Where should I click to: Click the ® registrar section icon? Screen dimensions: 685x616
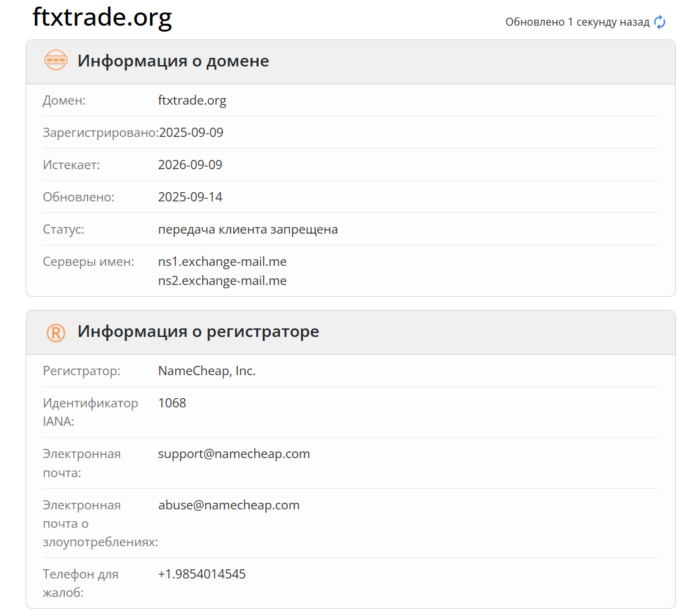tap(56, 332)
